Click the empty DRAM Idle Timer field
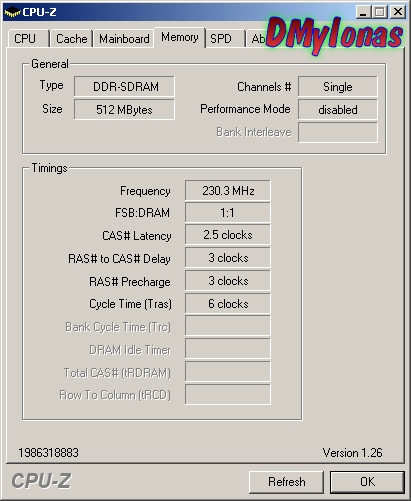 [x=228, y=349]
